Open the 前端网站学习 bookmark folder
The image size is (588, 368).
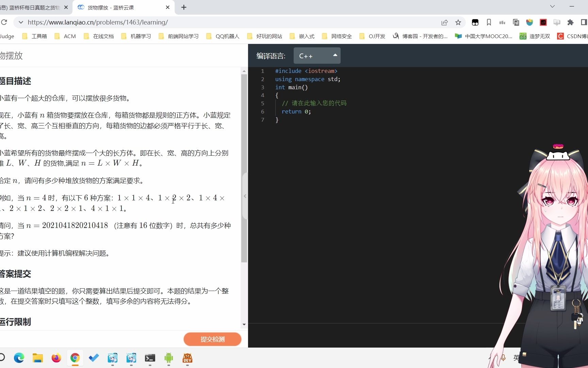[179, 36]
